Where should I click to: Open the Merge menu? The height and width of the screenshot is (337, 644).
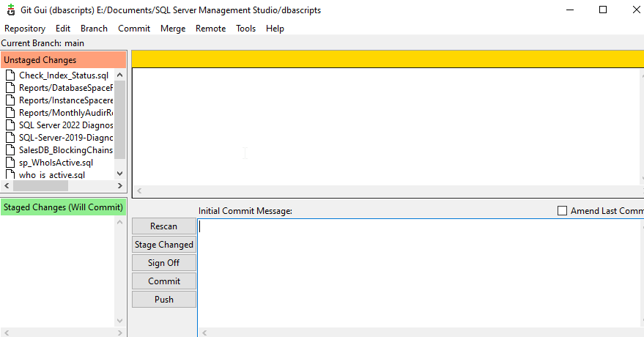point(173,29)
